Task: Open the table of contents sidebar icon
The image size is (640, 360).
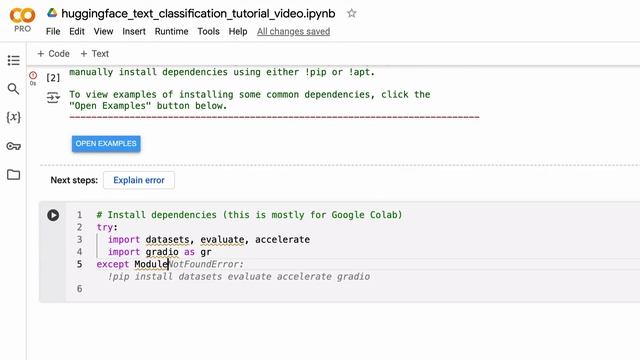Action: [x=13, y=60]
